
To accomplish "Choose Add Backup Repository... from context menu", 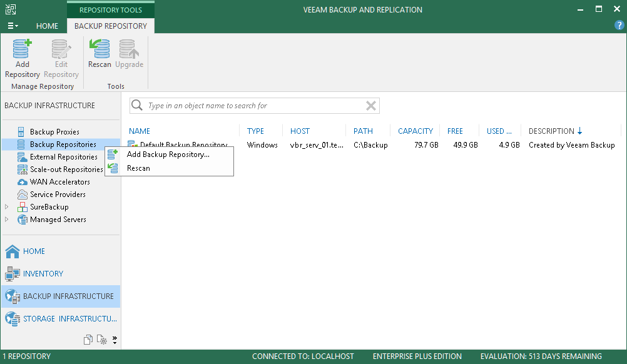I will [x=168, y=154].
